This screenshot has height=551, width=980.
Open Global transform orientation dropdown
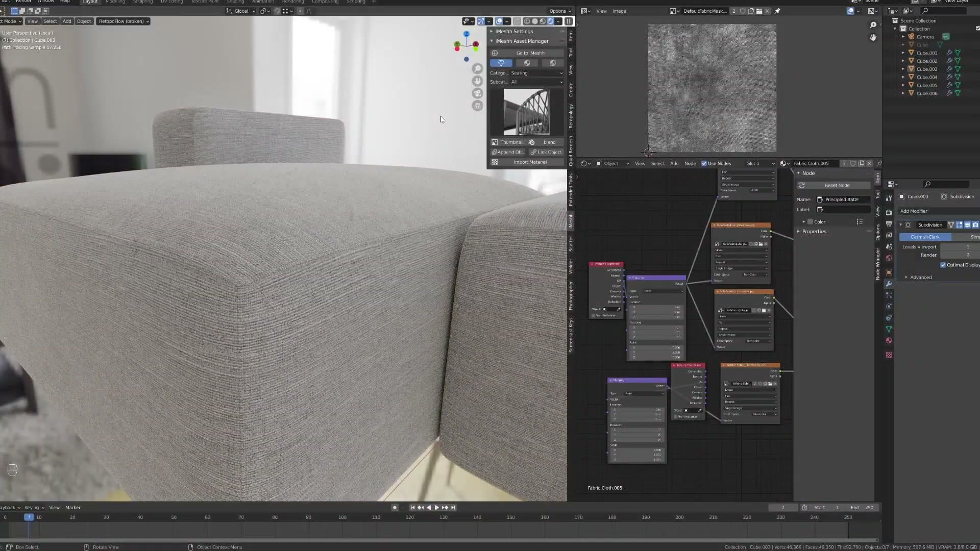click(x=241, y=11)
